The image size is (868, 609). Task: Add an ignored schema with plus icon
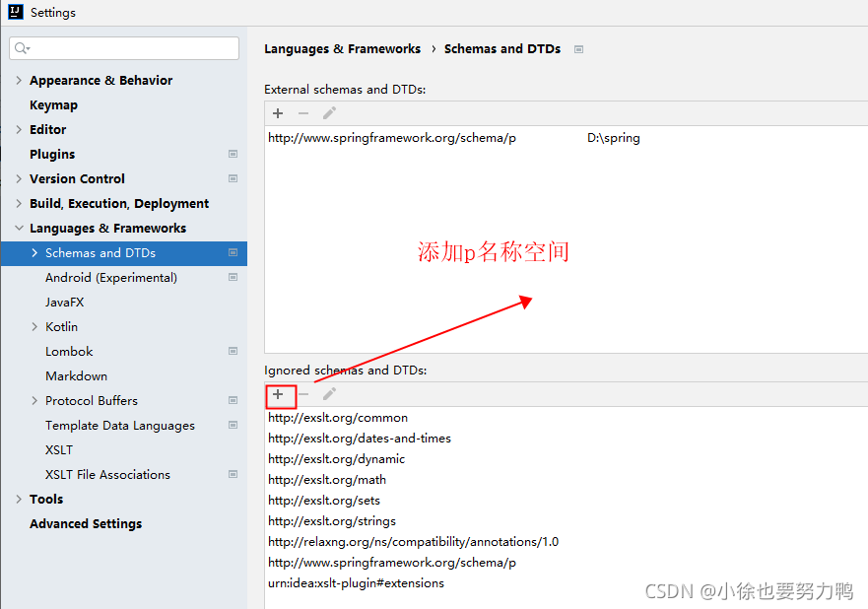coord(278,394)
